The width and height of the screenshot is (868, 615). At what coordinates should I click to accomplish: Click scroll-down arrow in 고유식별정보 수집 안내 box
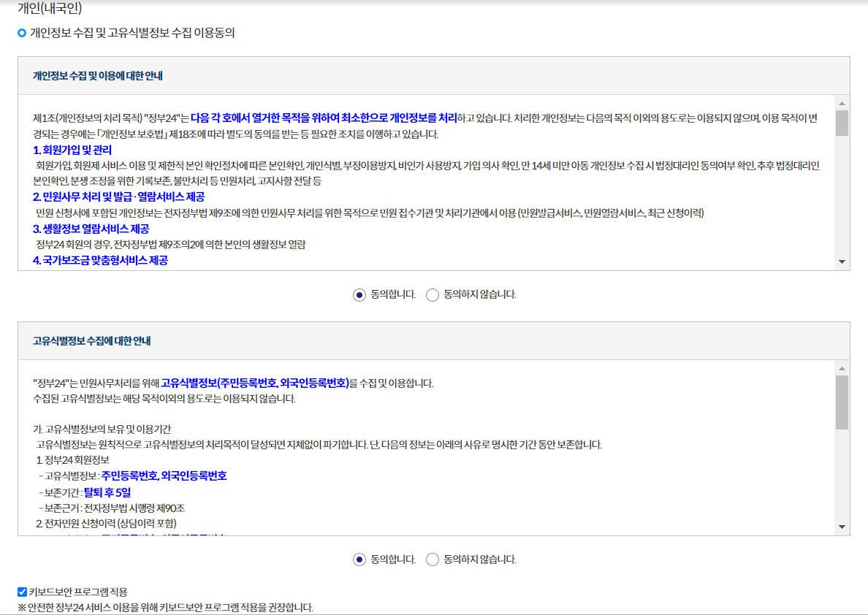click(842, 527)
